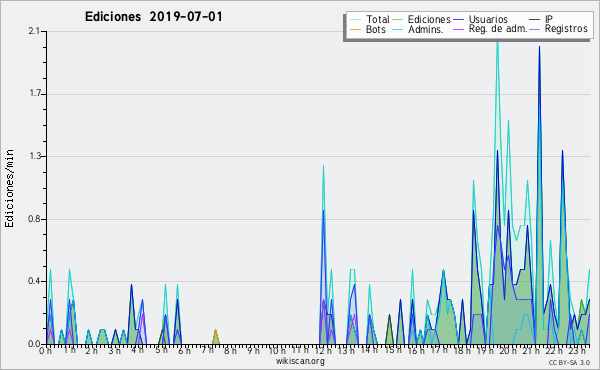This screenshot has width=600, height=370.
Task: Click the 'Reg. de adm.' legend label
Action: [x=498, y=29]
